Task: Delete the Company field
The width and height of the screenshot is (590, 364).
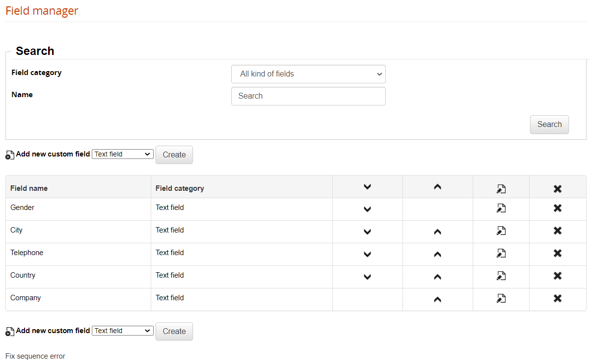Action: (x=557, y=298)
